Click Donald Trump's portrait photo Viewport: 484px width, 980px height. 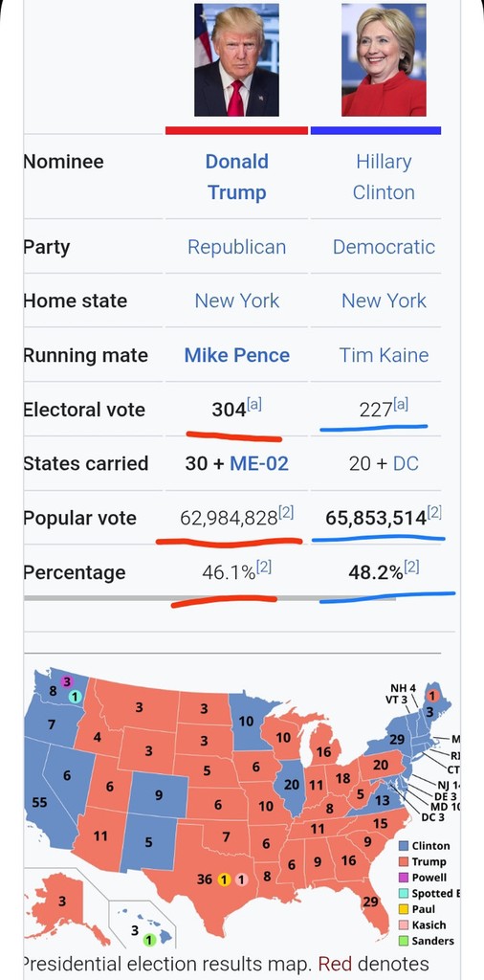(236, 60)
